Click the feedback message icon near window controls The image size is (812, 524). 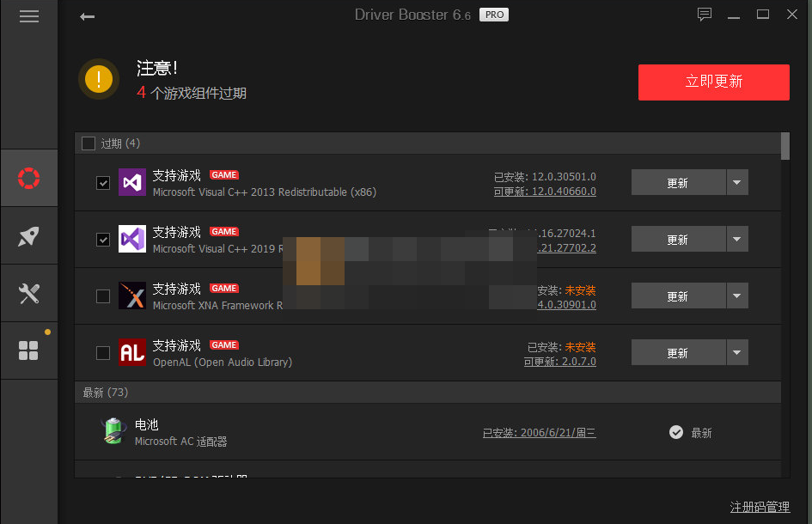point(705,14)
